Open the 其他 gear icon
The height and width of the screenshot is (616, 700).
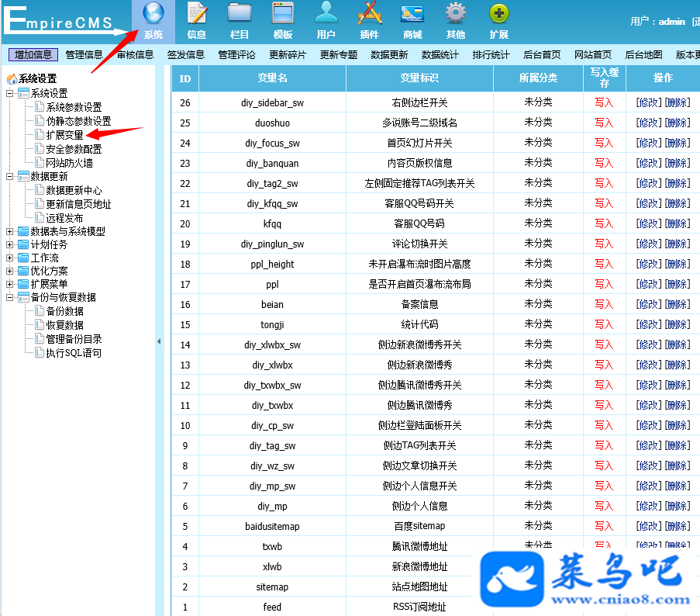(456, 13)
